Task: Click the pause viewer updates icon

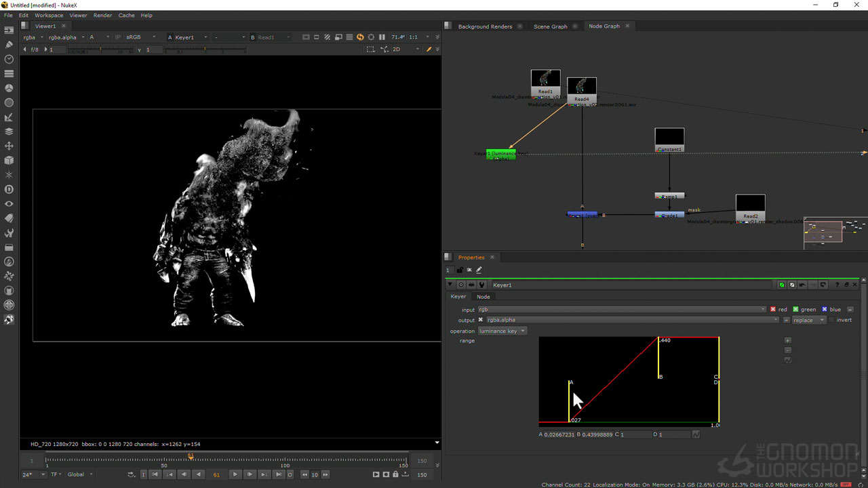Action: pyautogui.click(x=382, y=37)
